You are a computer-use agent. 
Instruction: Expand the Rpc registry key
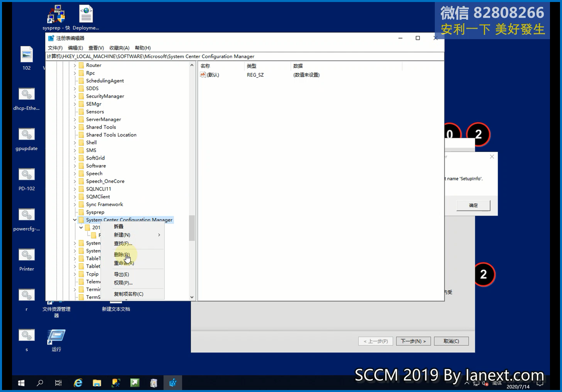[x=75, y=73]
